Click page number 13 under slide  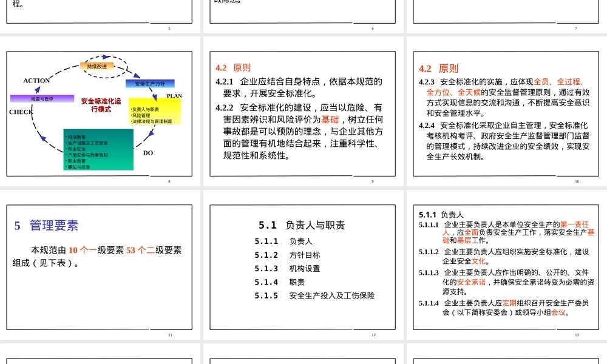pos(577,335)
